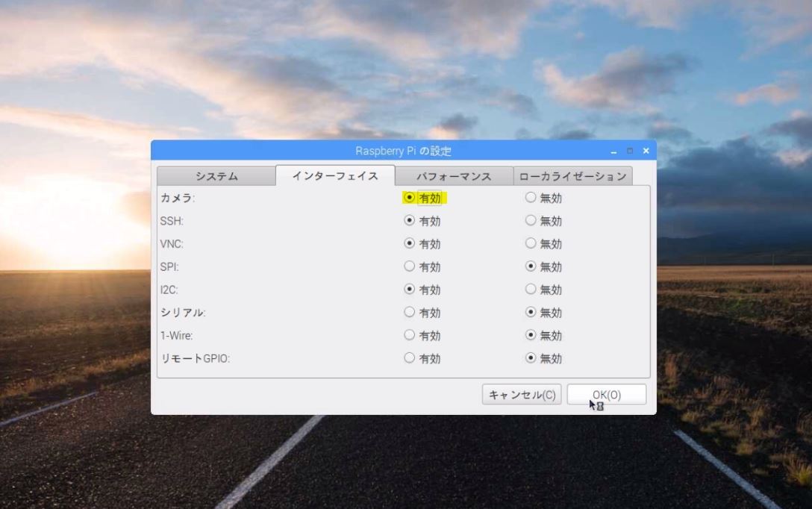The height and width of the screenshot is (509, 812).
Task: Click the キャンセル(C) cancel button
Action: coord(522,395)
